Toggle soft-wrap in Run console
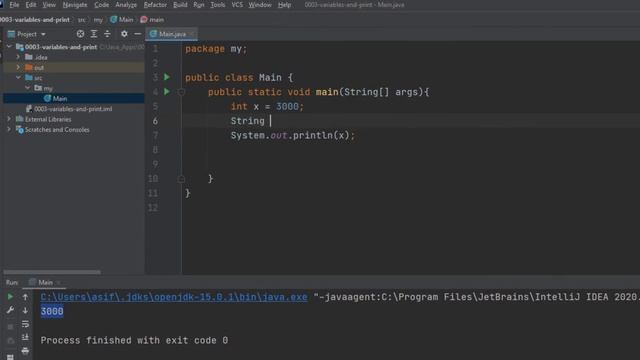 (25, 324)
